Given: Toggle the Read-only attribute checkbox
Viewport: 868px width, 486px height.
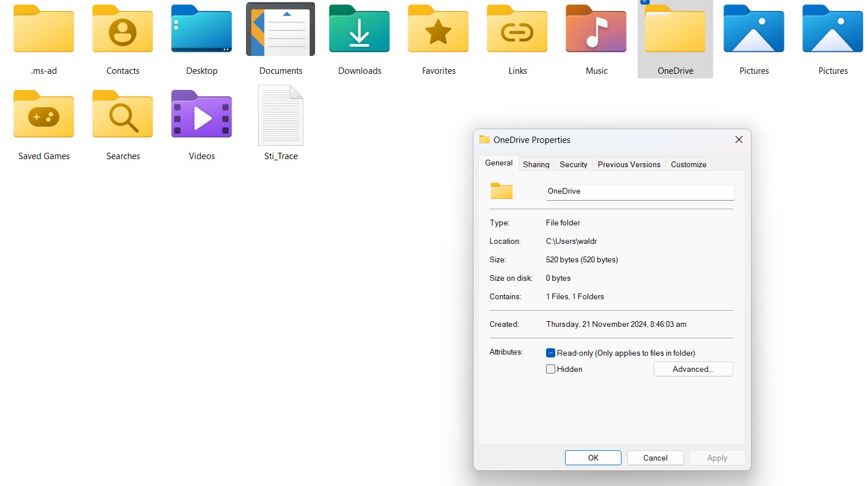Looking at the screenshot, I should click(551, 353).
